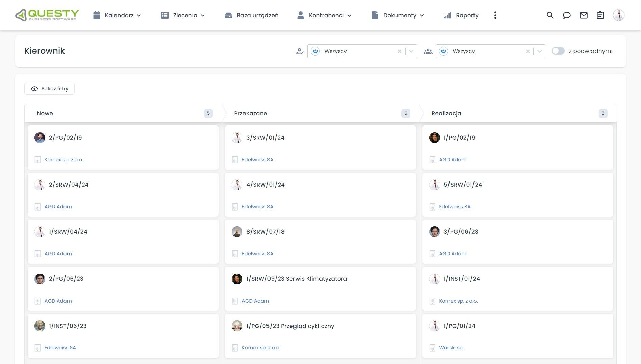Open the Dokumenty dropdown menu
The height and width of the screenshot is (364, 641).
398,15
